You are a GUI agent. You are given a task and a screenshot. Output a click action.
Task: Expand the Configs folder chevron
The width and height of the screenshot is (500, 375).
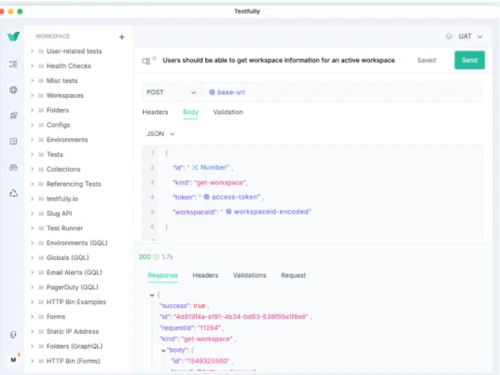pyautogui.click(x=32, y=125)
